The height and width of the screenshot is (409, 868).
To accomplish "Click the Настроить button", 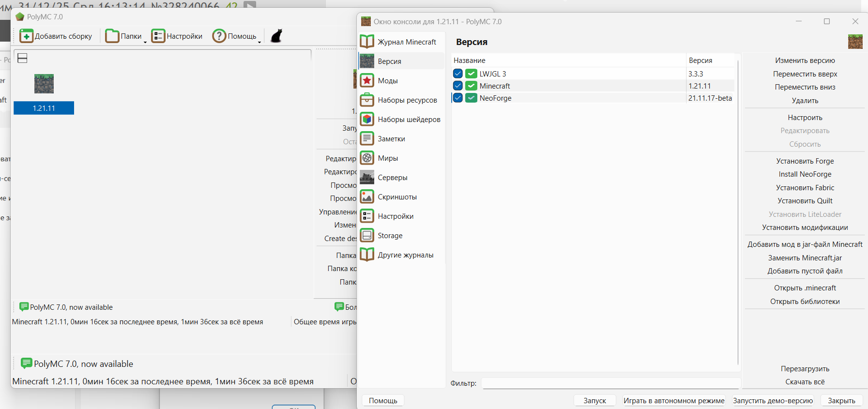I will [805, 118].
